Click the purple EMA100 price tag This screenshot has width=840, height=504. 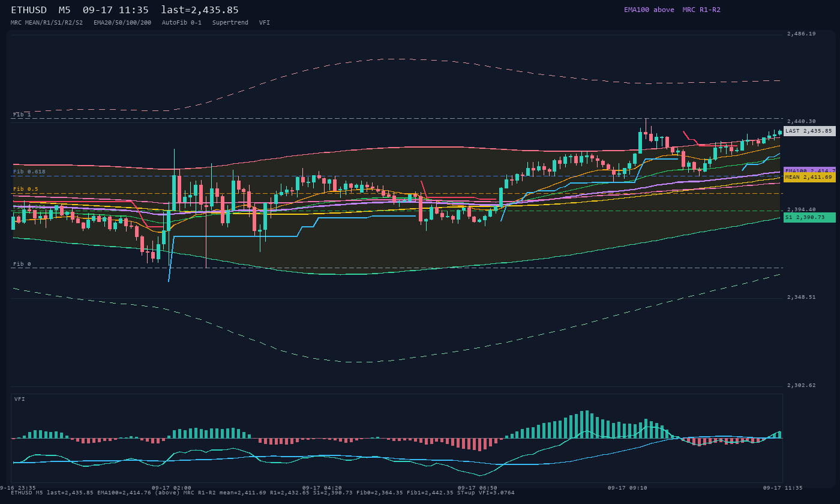[x=809, y=170]
